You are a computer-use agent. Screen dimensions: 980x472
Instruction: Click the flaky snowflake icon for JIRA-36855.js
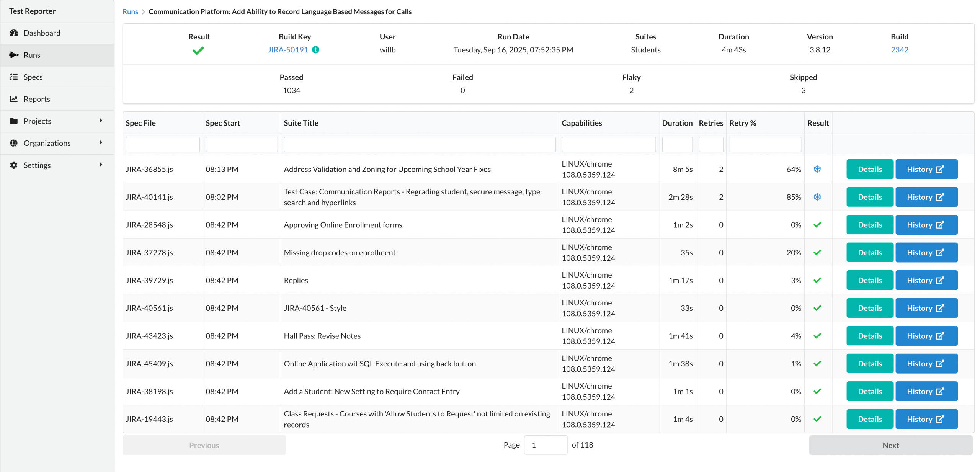click(x=817, y=169)
